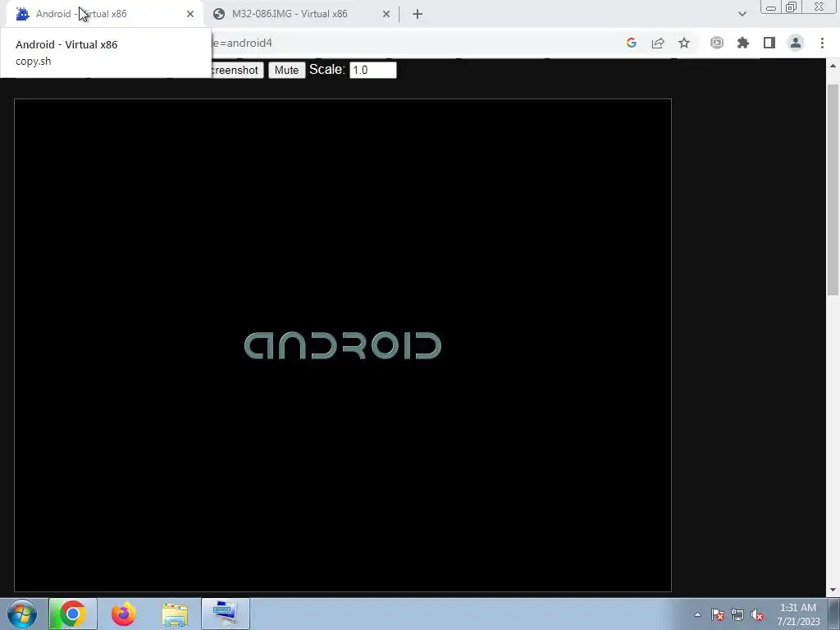Show hidden system tray icons
Screen dimensions: 840x630
[697, 614]
